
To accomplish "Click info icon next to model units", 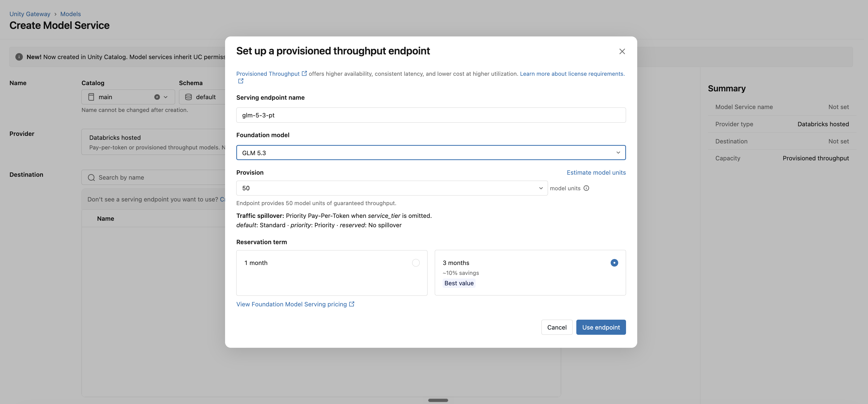I will click(586, 188).
